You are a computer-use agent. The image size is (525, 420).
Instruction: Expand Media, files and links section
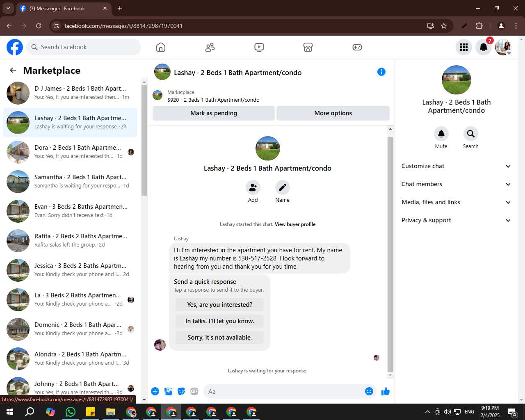click(x=456, y=202)
